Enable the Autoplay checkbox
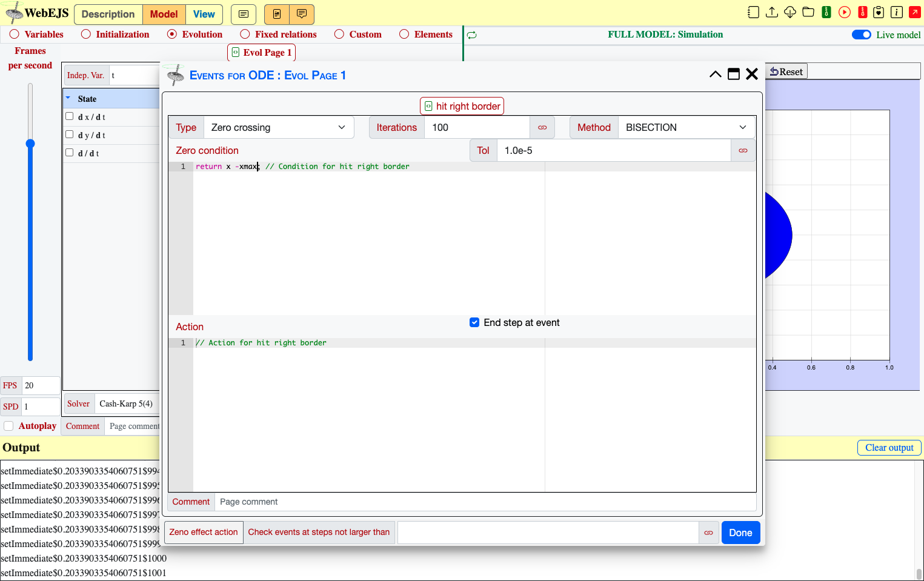924x581 pixels. (8, 426)
